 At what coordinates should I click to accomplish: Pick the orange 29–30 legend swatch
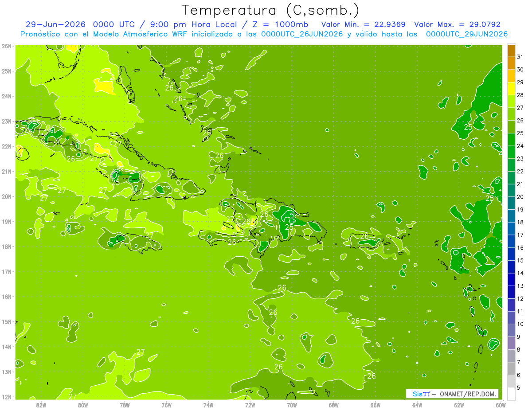tap(511, 76)
